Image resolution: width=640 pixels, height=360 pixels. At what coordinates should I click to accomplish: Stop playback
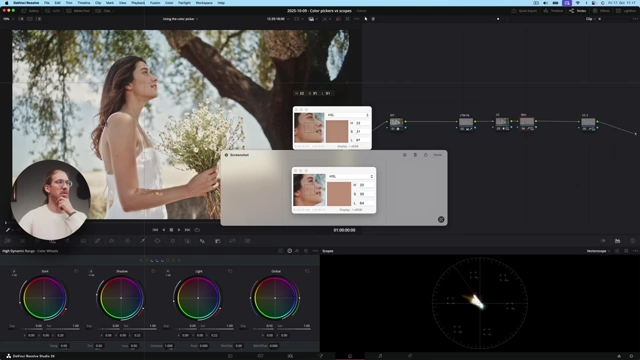coord(171,230)
